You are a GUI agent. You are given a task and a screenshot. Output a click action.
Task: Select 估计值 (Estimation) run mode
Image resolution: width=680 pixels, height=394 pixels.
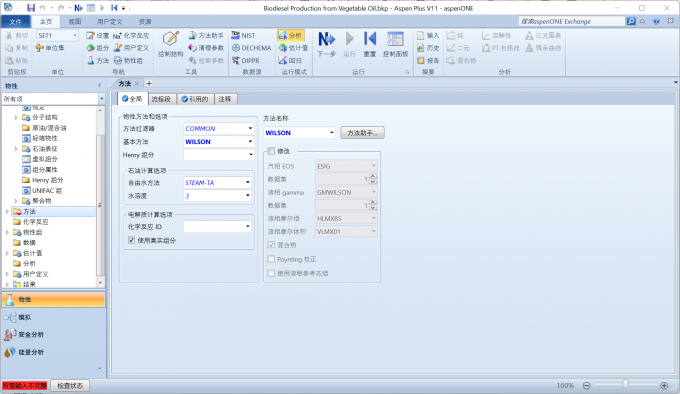293,48
